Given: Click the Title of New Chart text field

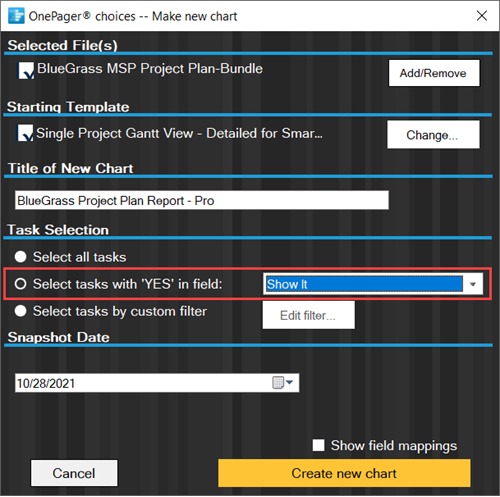Looking at the screenshot, I should click(202, 200).
